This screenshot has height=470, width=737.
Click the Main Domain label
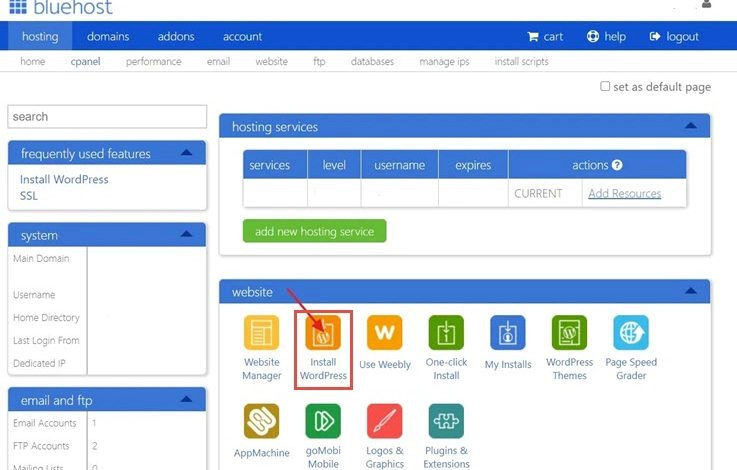click(x=41, y=258)
